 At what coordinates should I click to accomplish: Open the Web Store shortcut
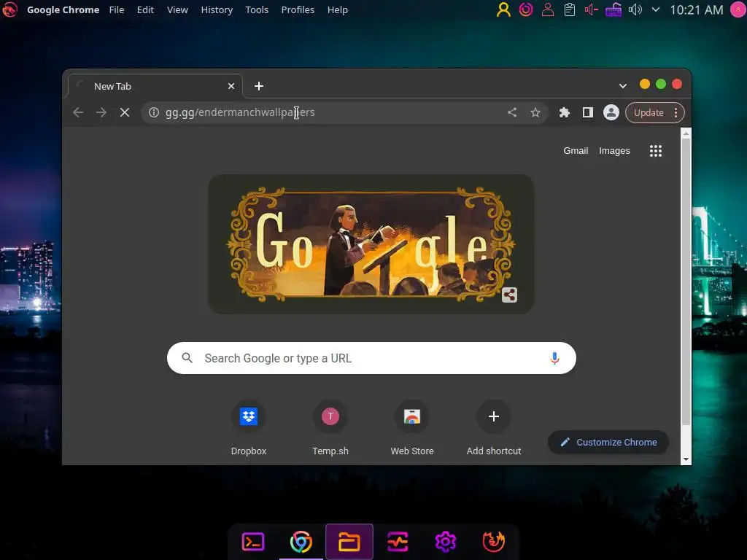(x=412, y=429)
